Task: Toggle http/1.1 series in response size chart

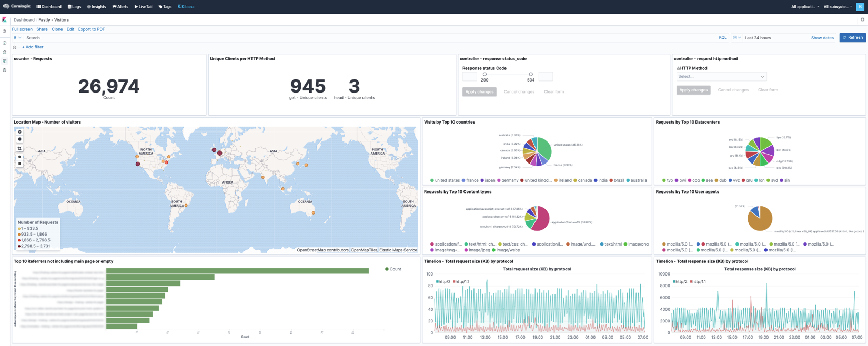Action: point(698,282)
